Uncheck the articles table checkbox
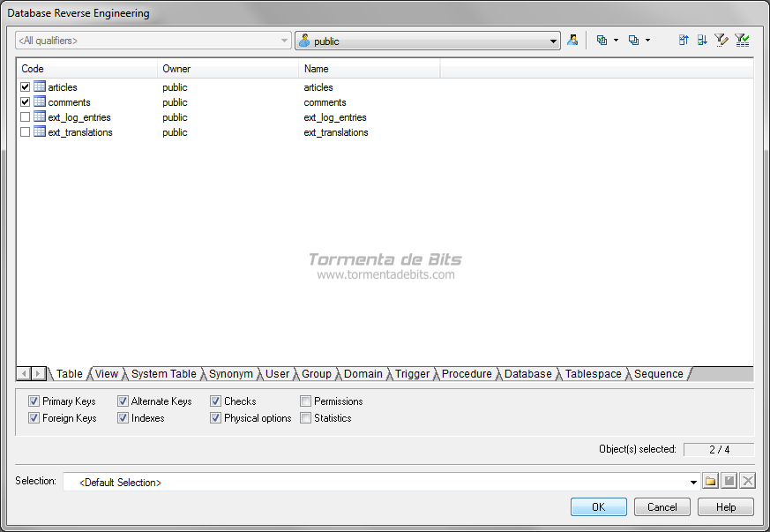 [x=25, y=87]
